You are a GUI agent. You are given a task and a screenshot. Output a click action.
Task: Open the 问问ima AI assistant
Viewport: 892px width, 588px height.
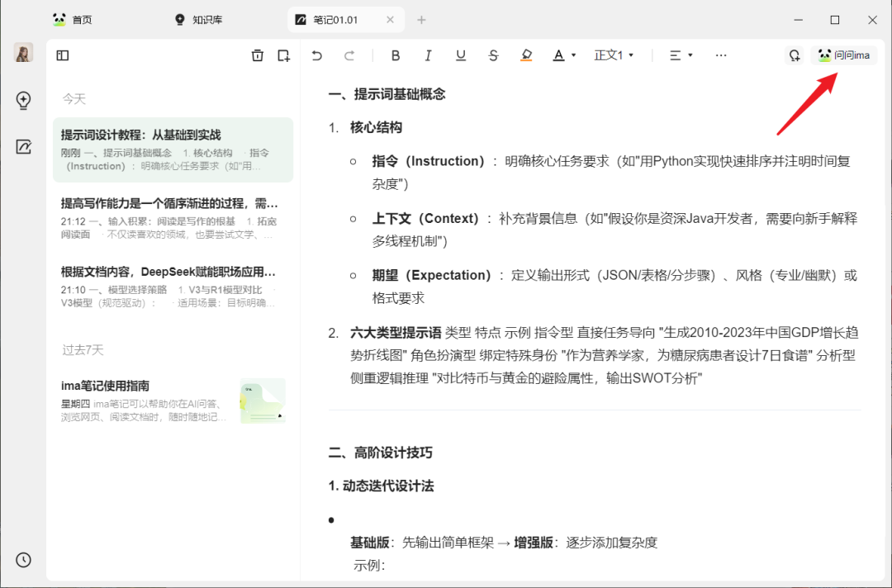844,55
